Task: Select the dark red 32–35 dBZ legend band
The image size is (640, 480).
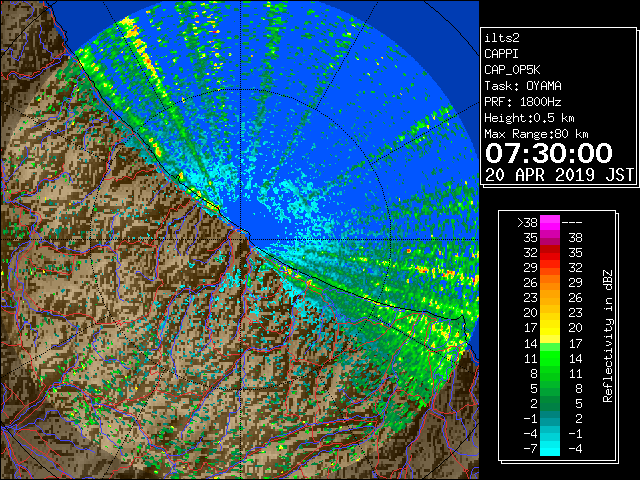Action: (550, 253)
